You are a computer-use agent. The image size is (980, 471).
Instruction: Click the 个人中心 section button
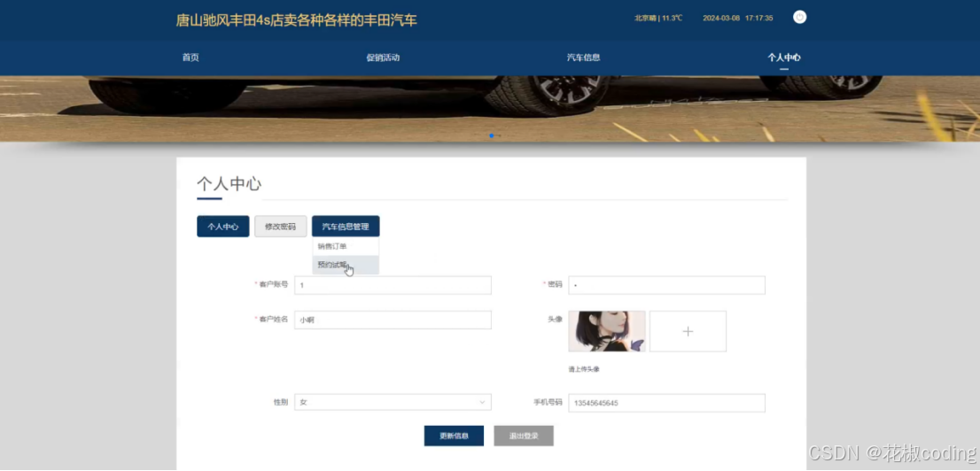coord(223,226)
